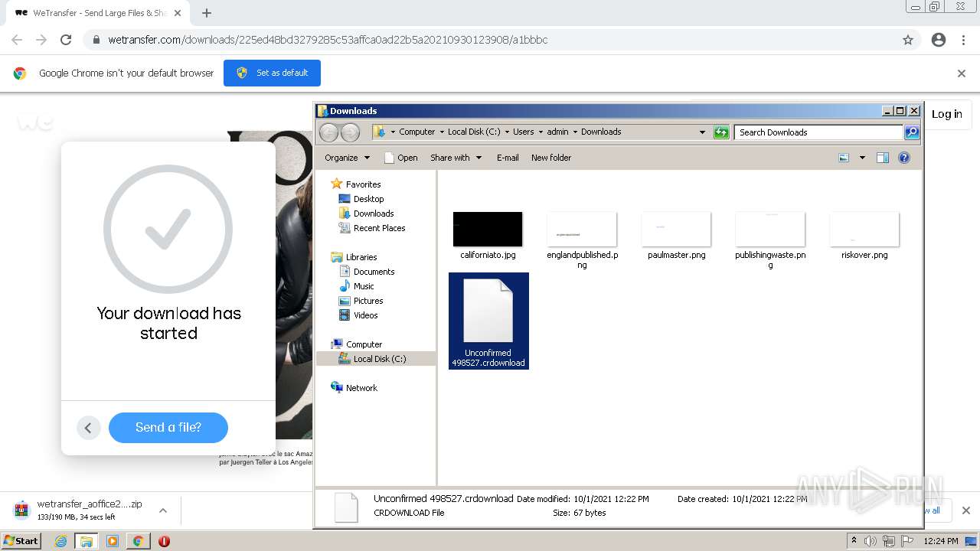Open the Organize menu
Image resolution: width=980 pixels, height=551 pixels.
click(x=347, y=158)
